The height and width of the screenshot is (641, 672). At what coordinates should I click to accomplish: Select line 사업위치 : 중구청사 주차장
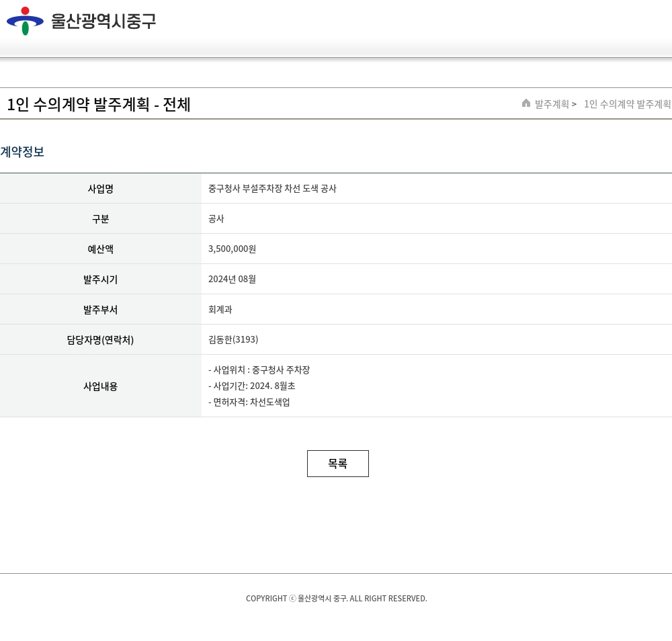coord(259,370)
